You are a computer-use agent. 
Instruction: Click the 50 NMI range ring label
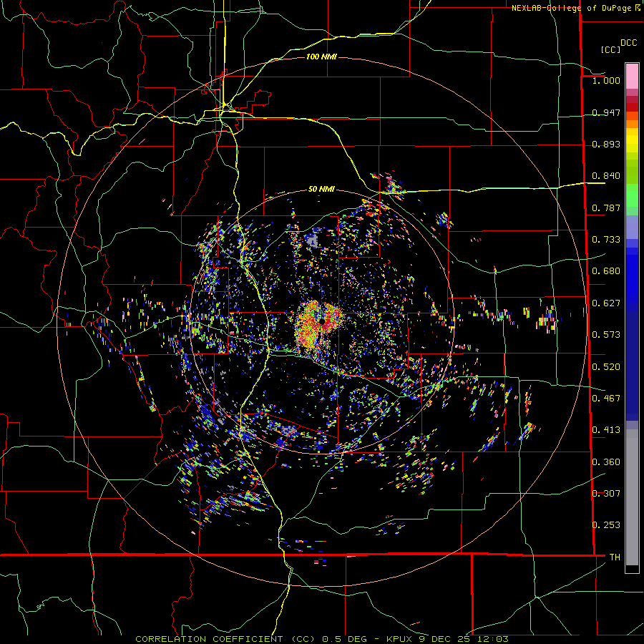321,189
